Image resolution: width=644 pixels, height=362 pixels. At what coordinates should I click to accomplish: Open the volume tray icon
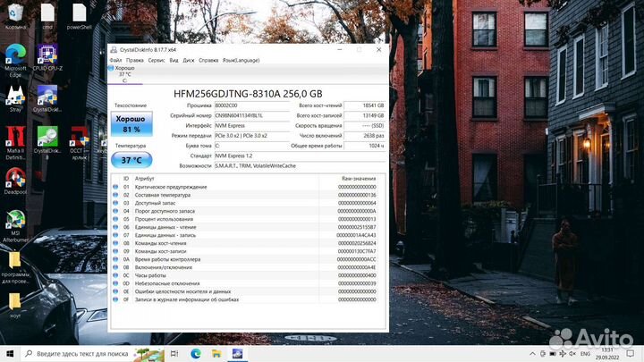pos(572,354)
